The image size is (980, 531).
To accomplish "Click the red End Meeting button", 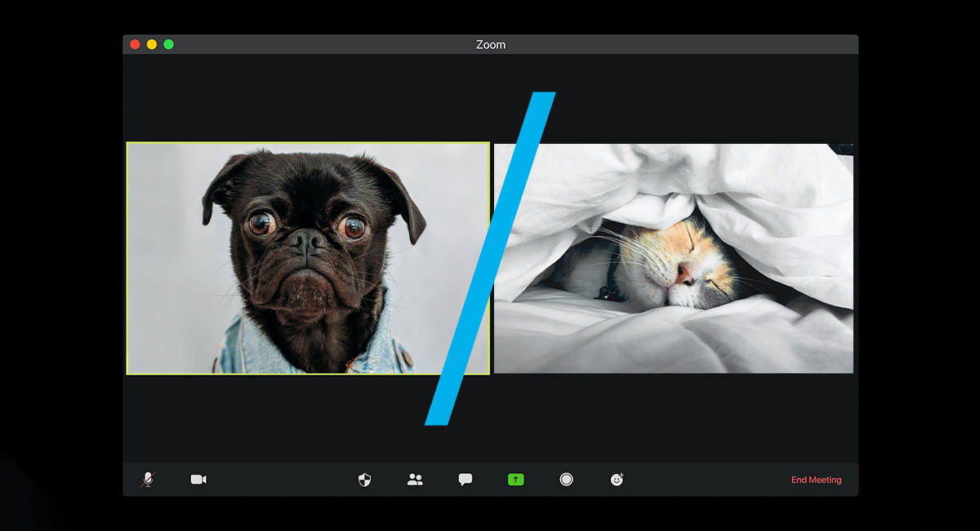I will point(816,480).
